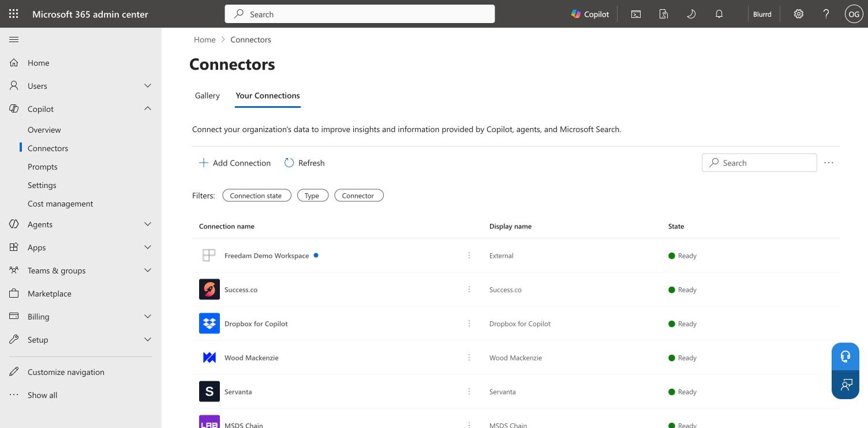868x428 pixels.
Task: Click the Users person icon
Action: click(14, 85)
